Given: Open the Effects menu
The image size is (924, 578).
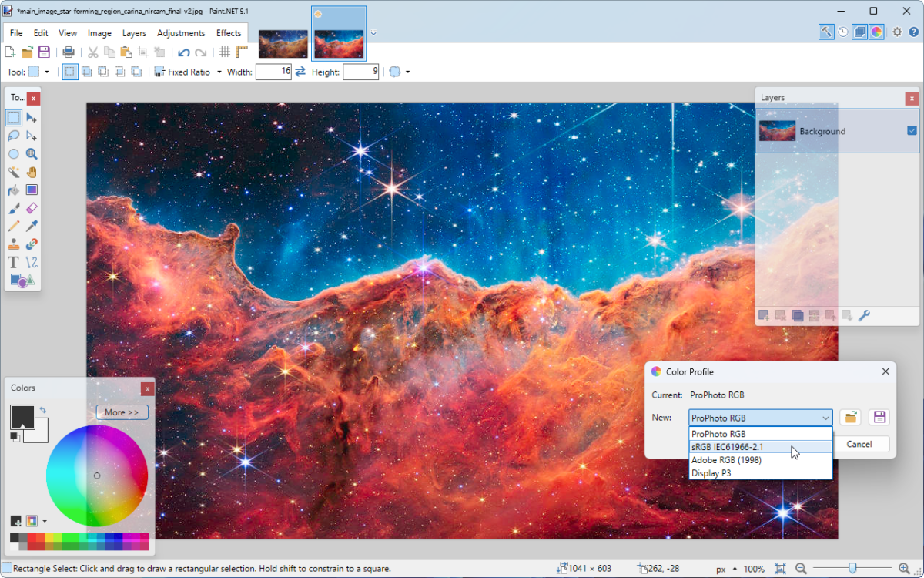Looking at the screenshot, I should [x=229, y=33].
